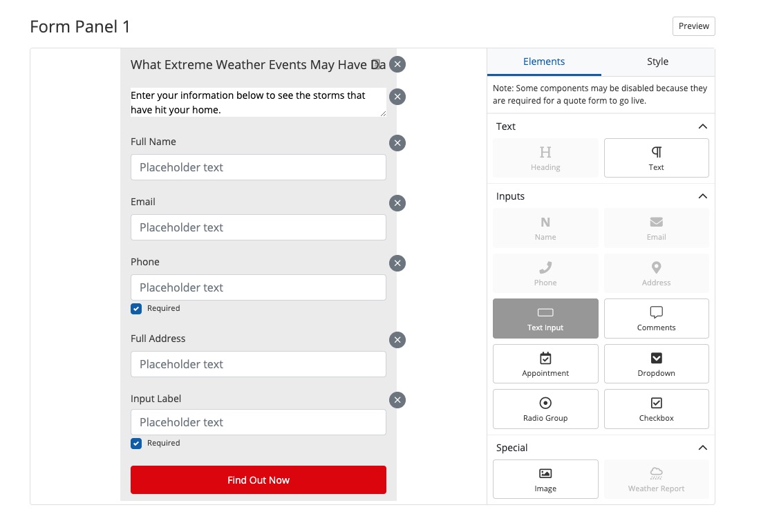The image size is (770, 532).
Task: Collapse the Text section
Action: coord(702,126)
